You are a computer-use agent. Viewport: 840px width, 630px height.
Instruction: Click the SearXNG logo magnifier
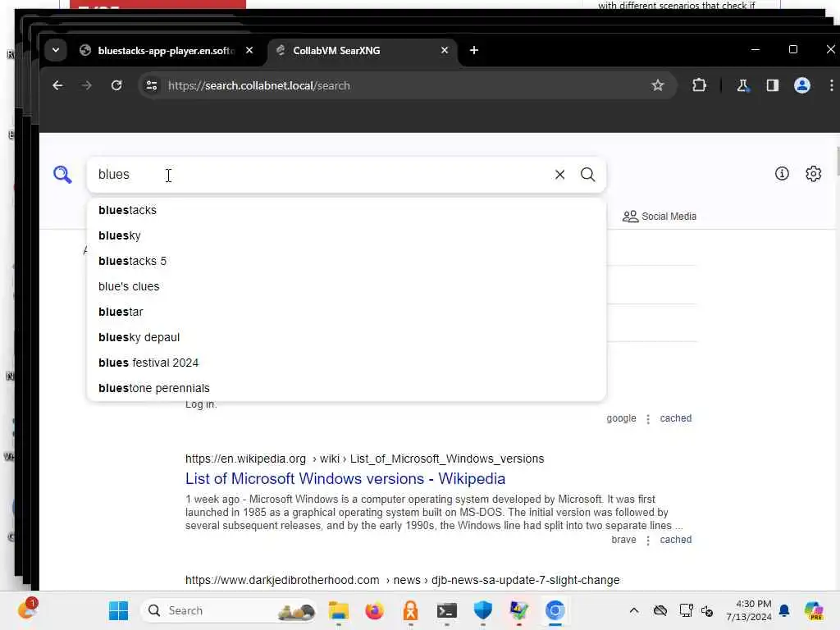[x=62, y=175]
